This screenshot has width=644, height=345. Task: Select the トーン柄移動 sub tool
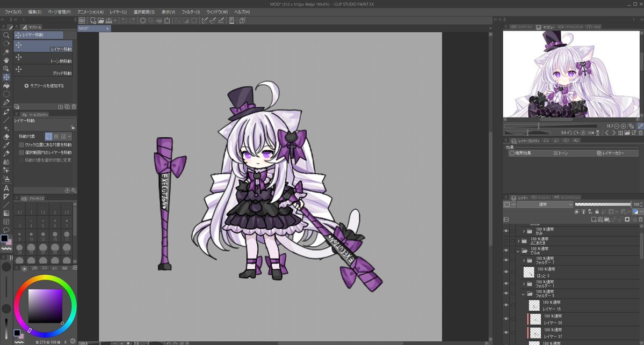pyautogui.click(x=44, y=58)
